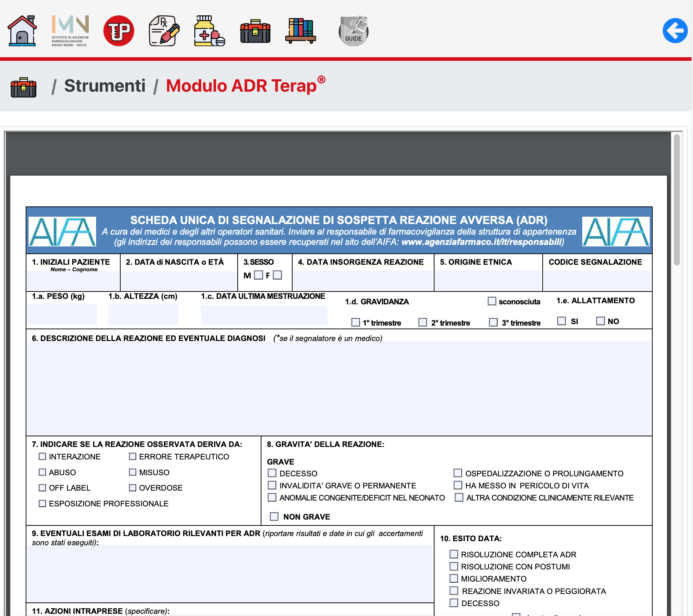Click the right AIFA logo
This screenshot has height=616, width=693.
(x=616, y=231)
